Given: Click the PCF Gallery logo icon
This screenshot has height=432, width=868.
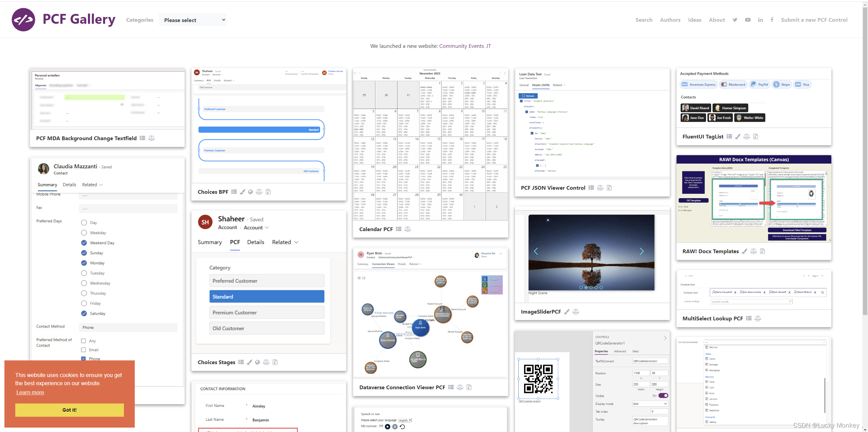Looking at the screenshot, I should (x=23, y=20).
